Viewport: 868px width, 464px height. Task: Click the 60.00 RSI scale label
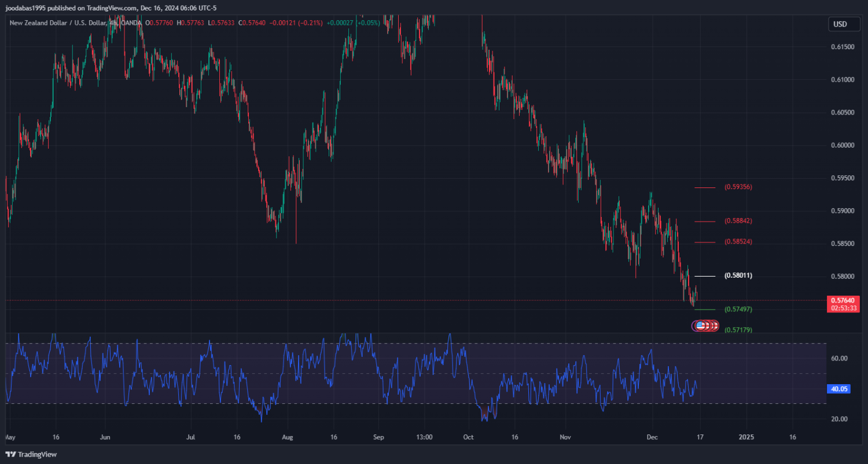(x=840, y=359)
